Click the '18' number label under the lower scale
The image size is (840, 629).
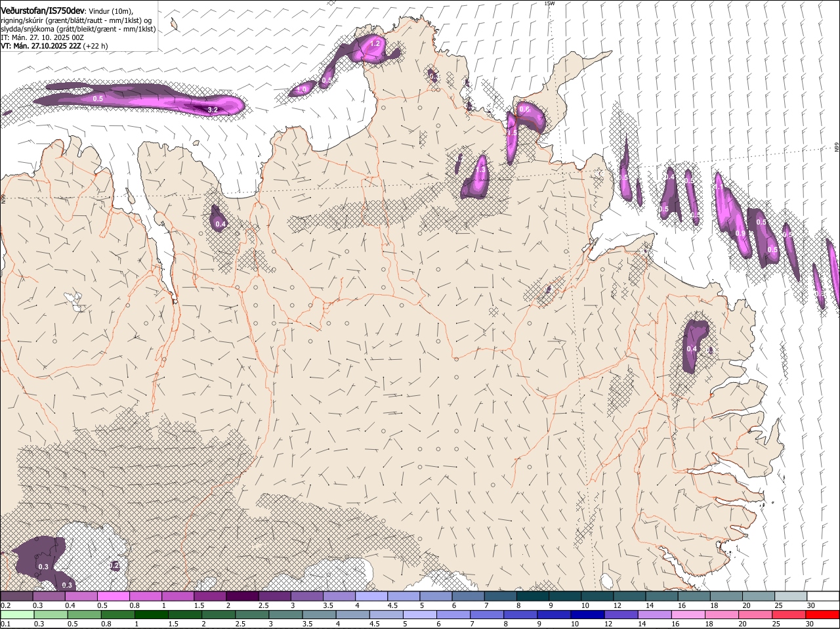point(709,624)
